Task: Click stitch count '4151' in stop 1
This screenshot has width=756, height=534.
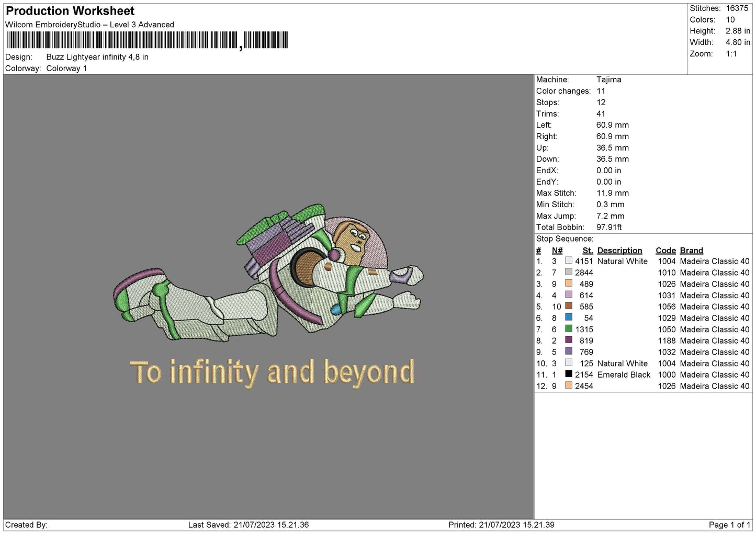Action: [584, 261]
